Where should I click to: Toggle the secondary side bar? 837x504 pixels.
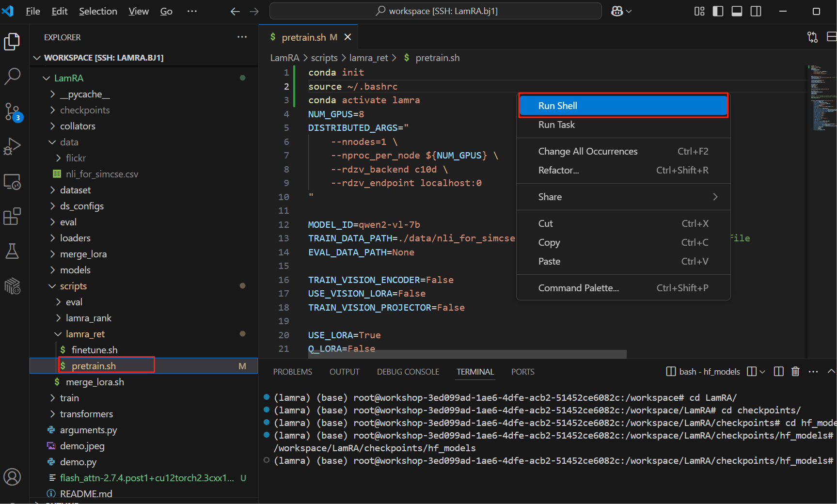coord(756,11)
